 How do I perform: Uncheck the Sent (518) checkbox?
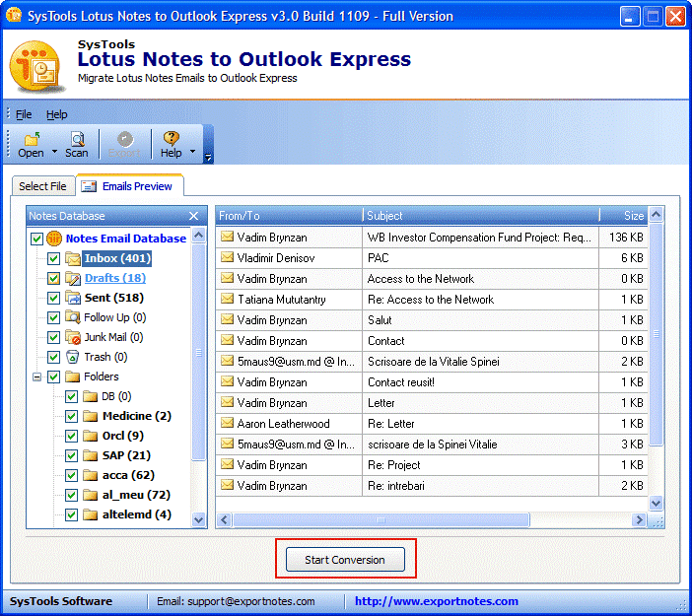pos(54,298)
